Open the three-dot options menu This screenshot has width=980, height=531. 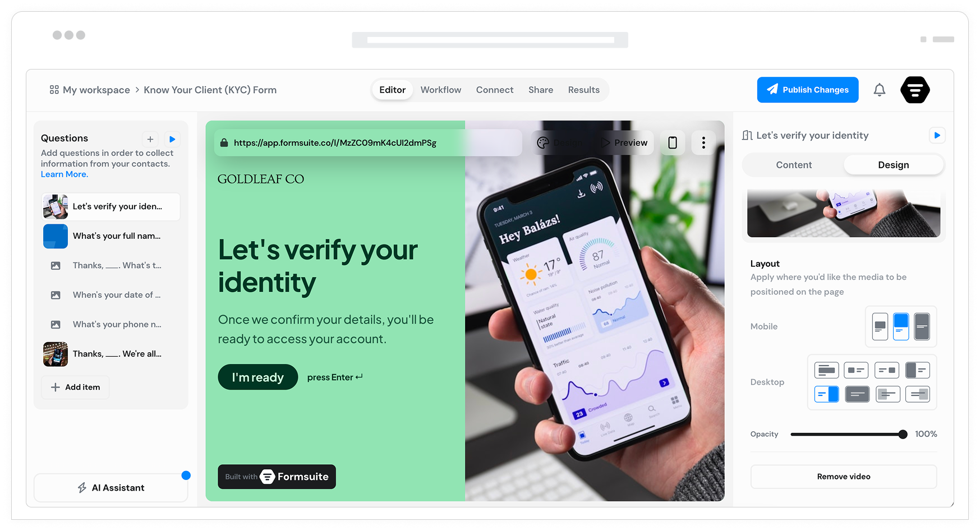pos(703,143)
